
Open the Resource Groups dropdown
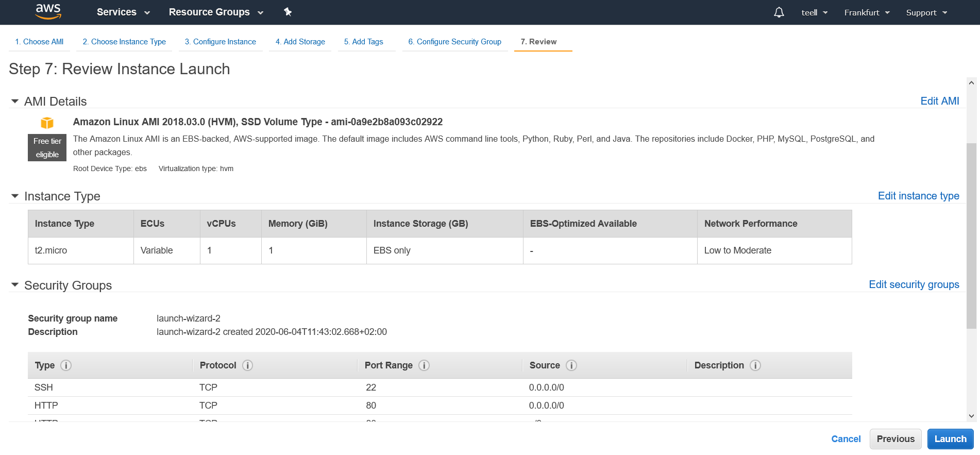[x=216, y=12]
